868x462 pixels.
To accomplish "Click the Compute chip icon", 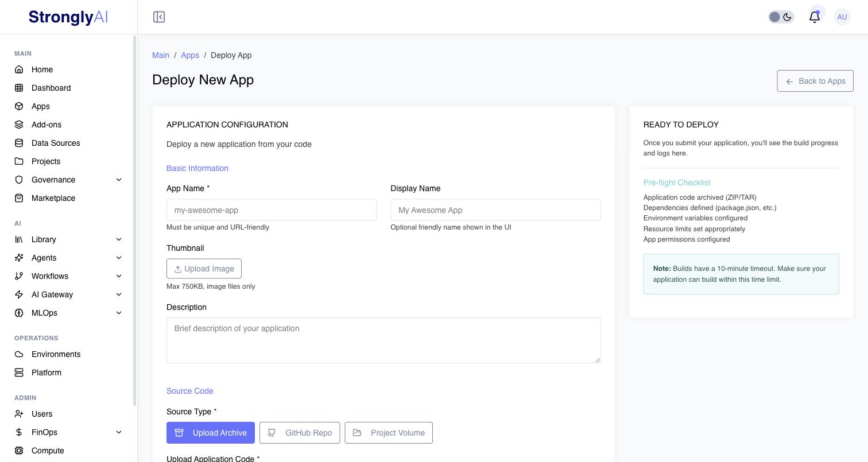I will (x=19, y=451).
